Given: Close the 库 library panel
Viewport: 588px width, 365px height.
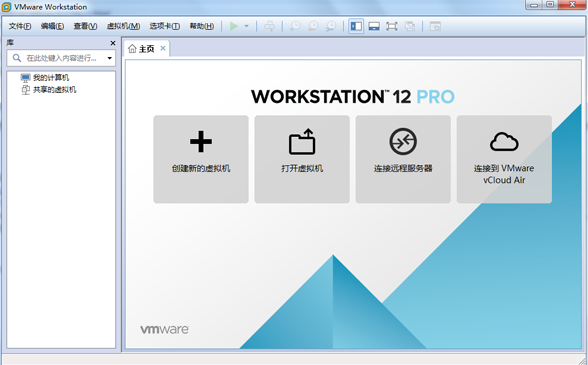Looking at the screenshot, I should (112, 43).
